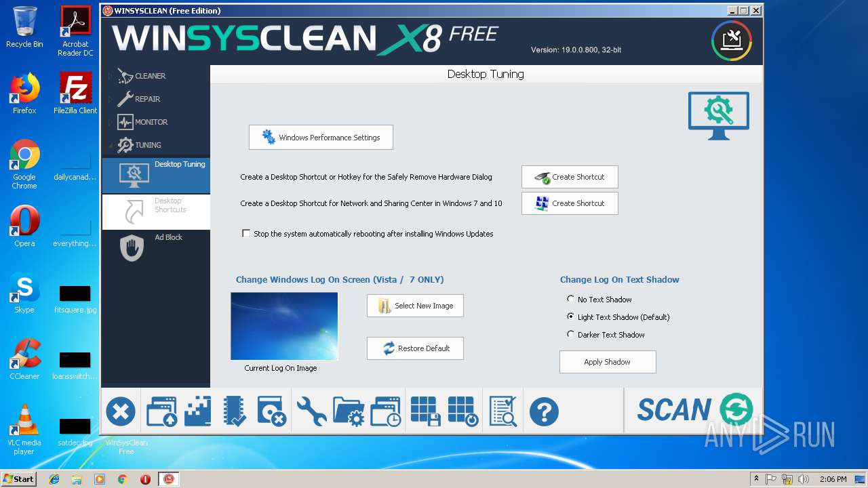
Task: Expand the CLEANER section arrow
Action: [111, 76]
